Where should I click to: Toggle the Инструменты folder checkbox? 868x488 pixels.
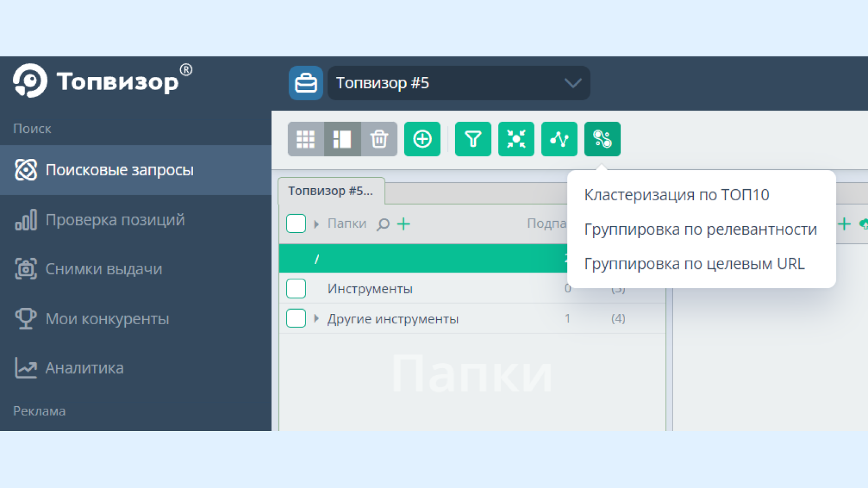(x=296, y=288)
